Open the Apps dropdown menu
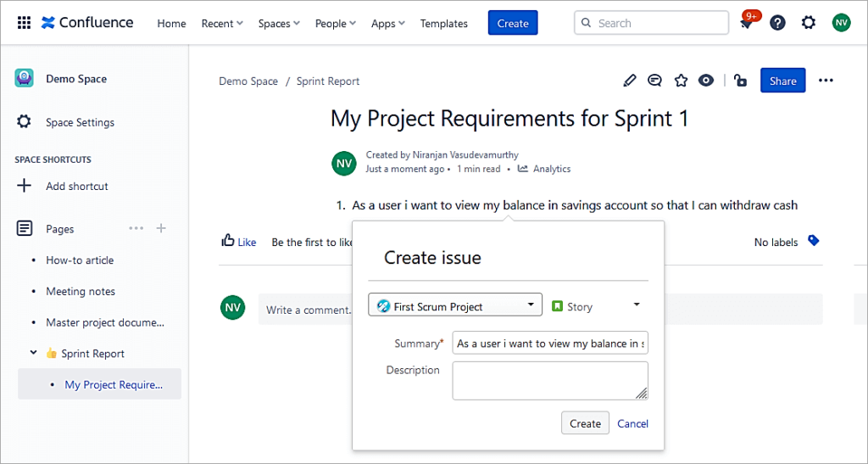 coord(388,23)
